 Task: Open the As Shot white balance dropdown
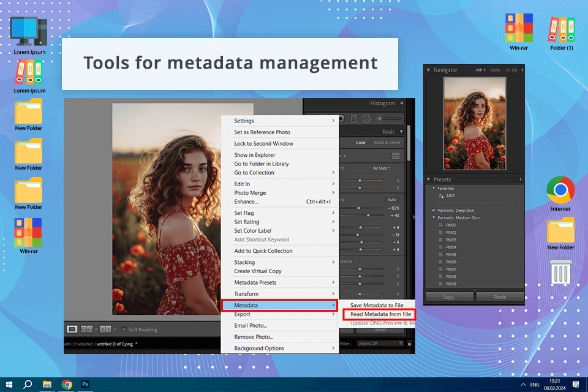[382, 168]
